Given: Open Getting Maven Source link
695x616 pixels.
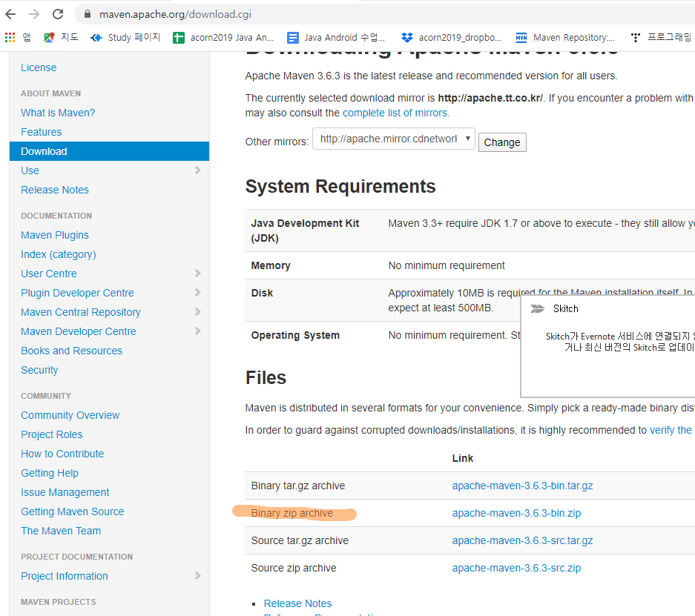Looking at the screenshot, I should pyautogui.click(x=72, y=512).
